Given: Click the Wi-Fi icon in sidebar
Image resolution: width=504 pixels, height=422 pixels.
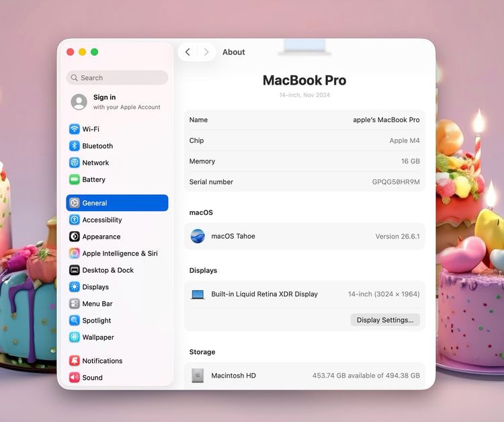Looking at the screenshot, I should [x=75, y=129].
